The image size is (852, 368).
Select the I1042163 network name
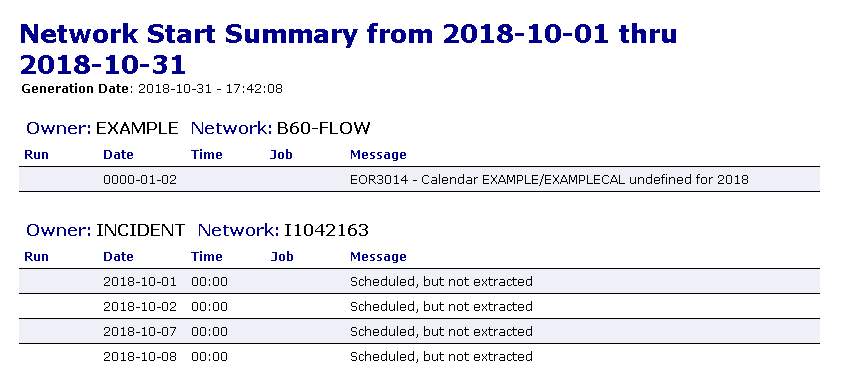tap(326, 230)
